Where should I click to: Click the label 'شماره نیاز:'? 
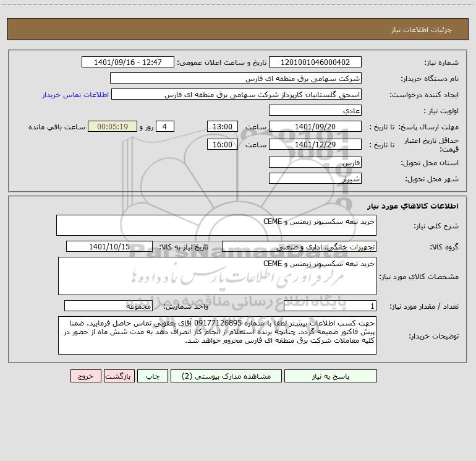coord(441,62)
